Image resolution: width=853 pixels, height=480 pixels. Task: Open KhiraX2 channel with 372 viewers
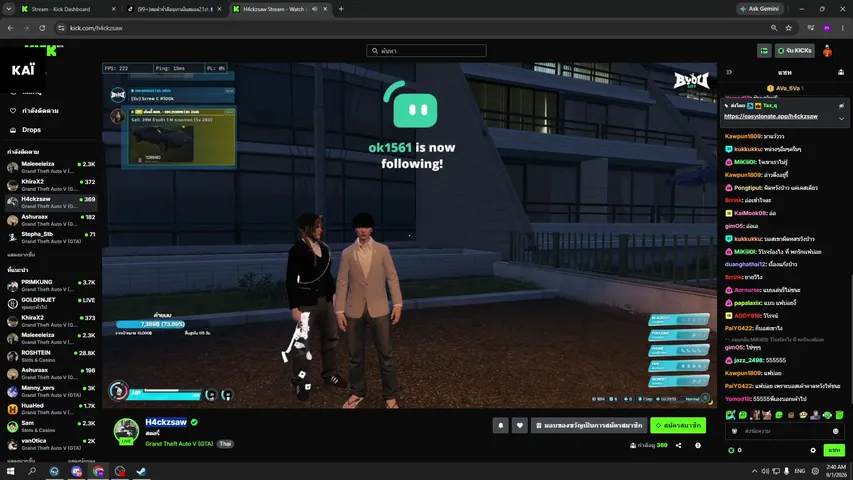[x=51, y=185]
